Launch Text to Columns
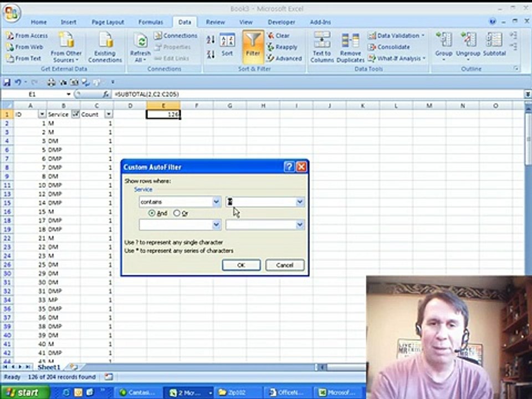The image size is (532, 399). pos(322,47)
